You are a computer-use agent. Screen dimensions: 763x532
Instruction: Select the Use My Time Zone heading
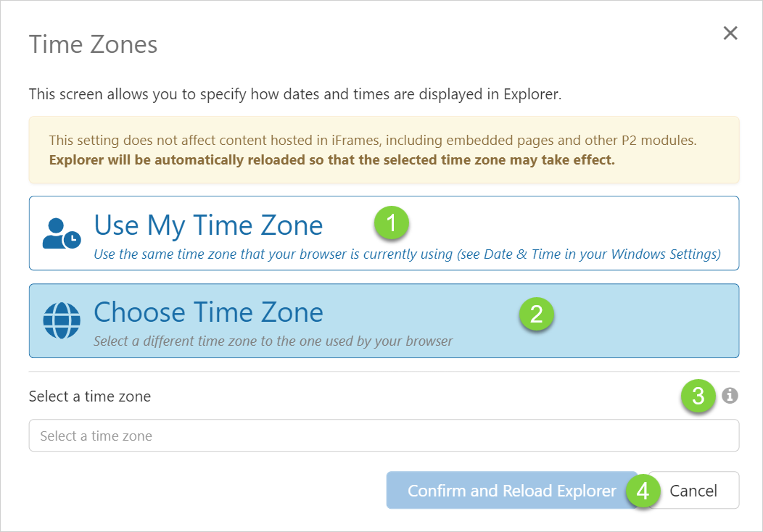pos(208,225)
